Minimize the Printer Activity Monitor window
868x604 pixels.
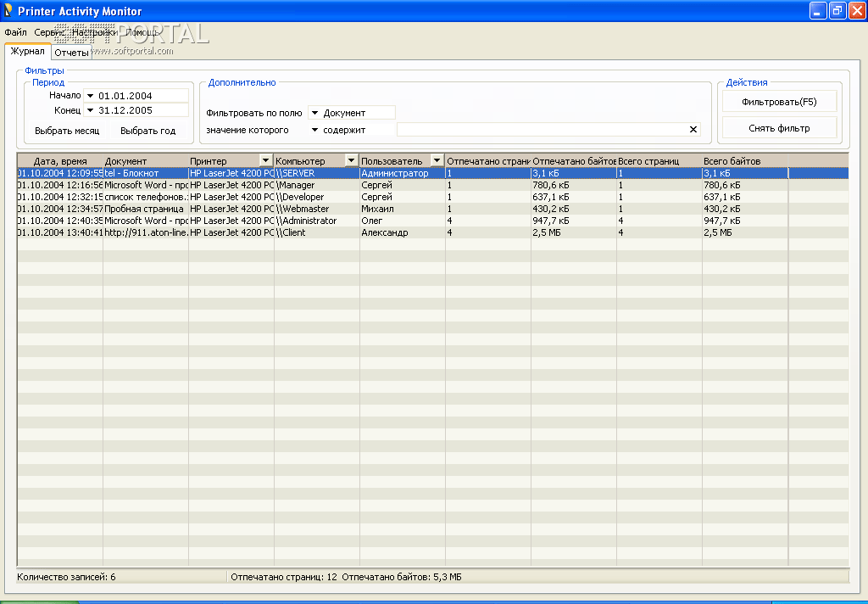pyautogui.click(x=818, y=10)
